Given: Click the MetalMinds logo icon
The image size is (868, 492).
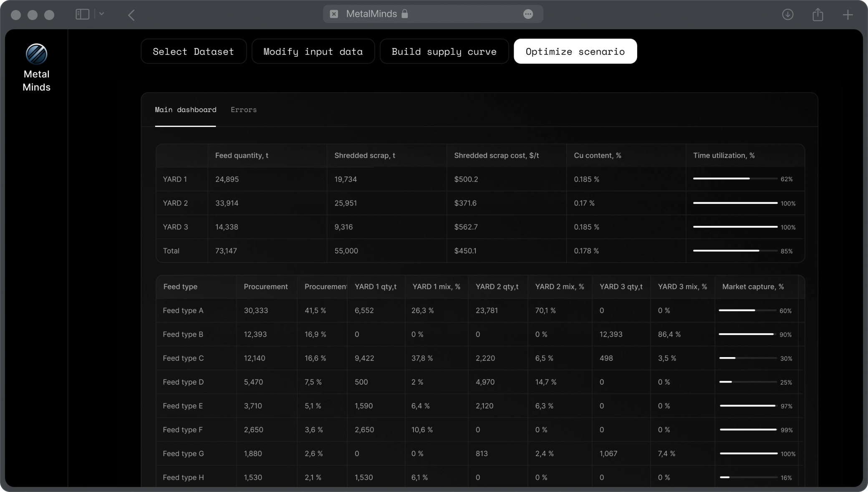Looking at the screenshot, I should click(x=36, y=54).
